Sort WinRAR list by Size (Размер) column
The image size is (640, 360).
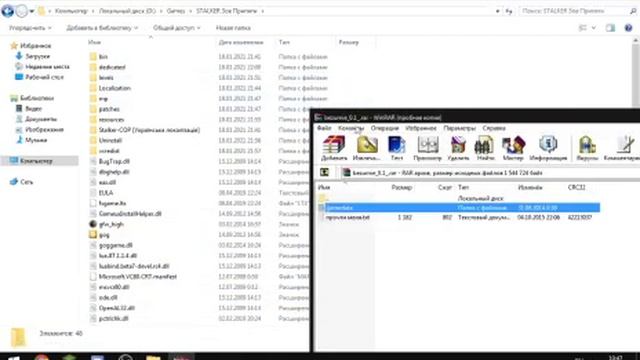click(x=402, y=187)
